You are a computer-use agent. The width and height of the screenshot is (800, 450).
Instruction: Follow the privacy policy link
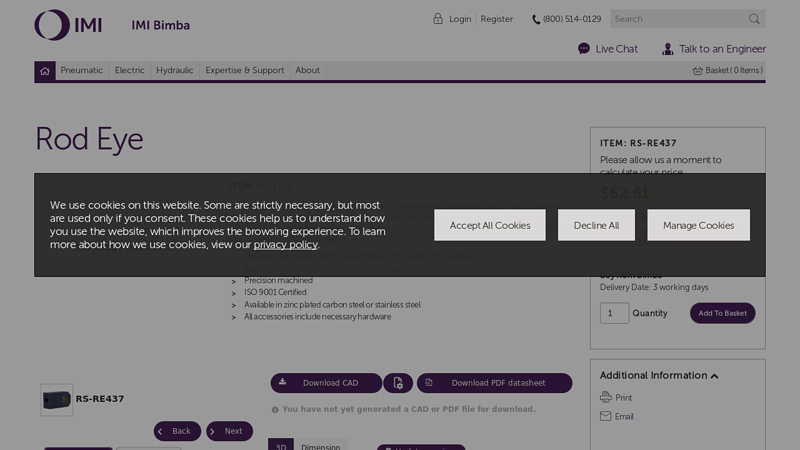pyautogui.click(x=285, y=245)
